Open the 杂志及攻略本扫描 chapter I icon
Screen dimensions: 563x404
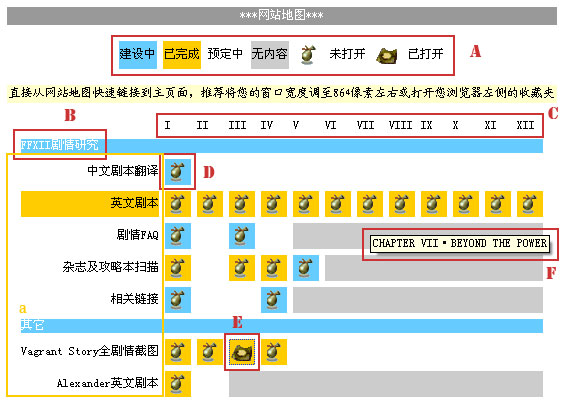tap(178, 268)
